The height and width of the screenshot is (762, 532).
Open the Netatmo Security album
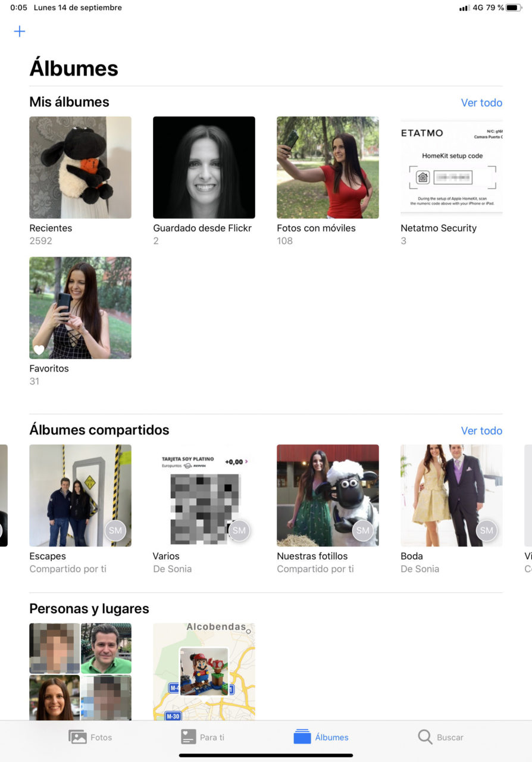click(x=452, y=167)
